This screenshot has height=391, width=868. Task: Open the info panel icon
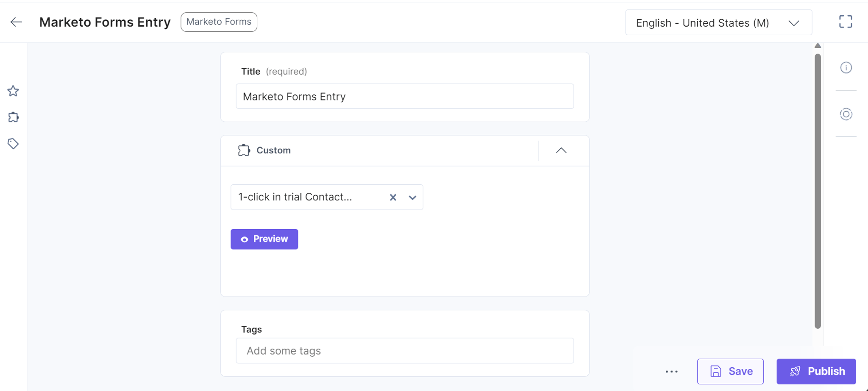[x=846, y=68]
